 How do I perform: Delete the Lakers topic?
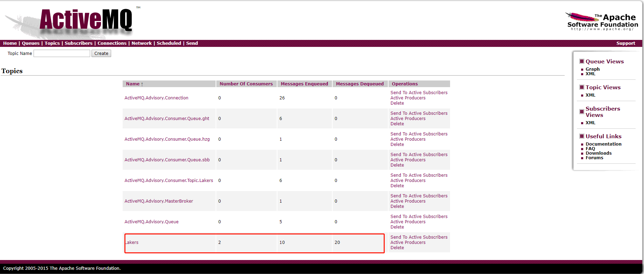[397, 248]
